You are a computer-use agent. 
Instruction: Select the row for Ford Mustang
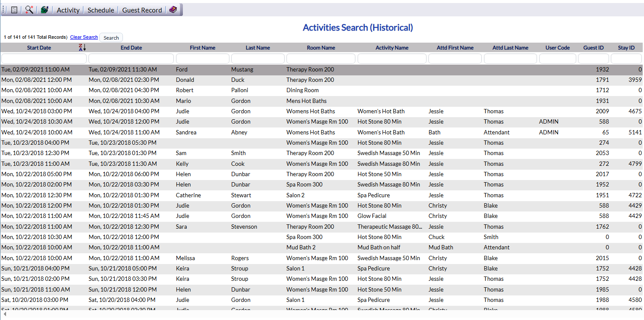[x=321, y=69]
